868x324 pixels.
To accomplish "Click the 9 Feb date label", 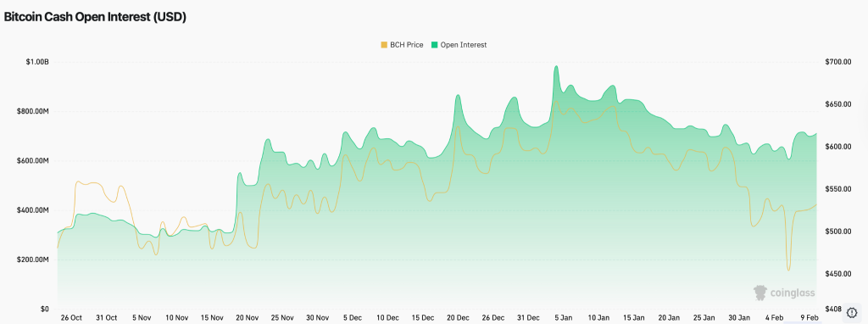I will pyautogui.click(x=810, y=318).
